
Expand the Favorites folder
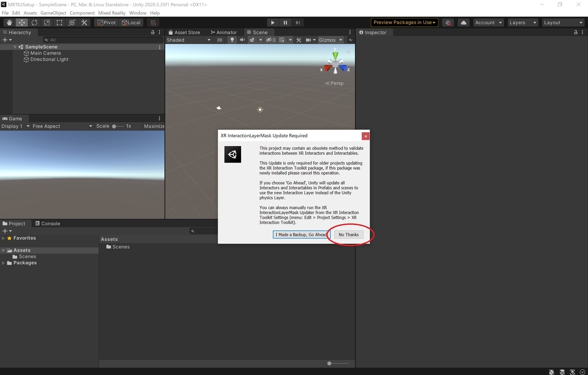coord(3,238)
